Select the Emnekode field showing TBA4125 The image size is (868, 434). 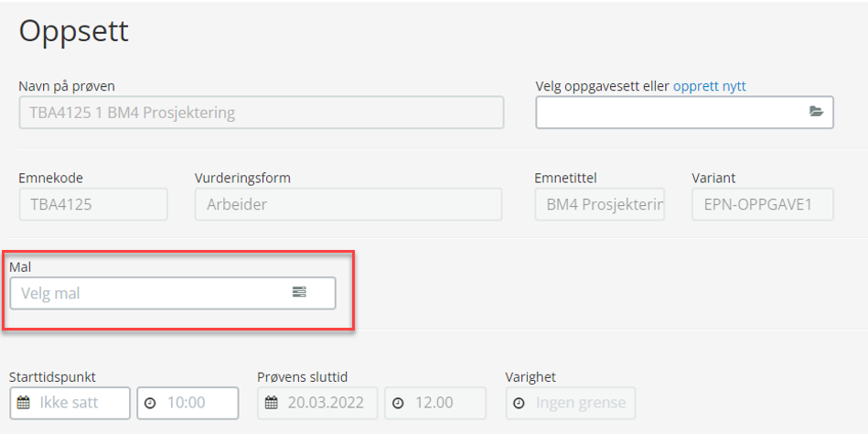[93, 204]
